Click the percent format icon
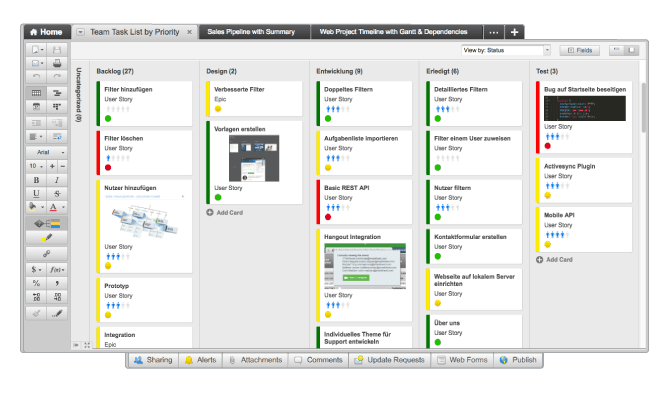 [x=36, y=283]
